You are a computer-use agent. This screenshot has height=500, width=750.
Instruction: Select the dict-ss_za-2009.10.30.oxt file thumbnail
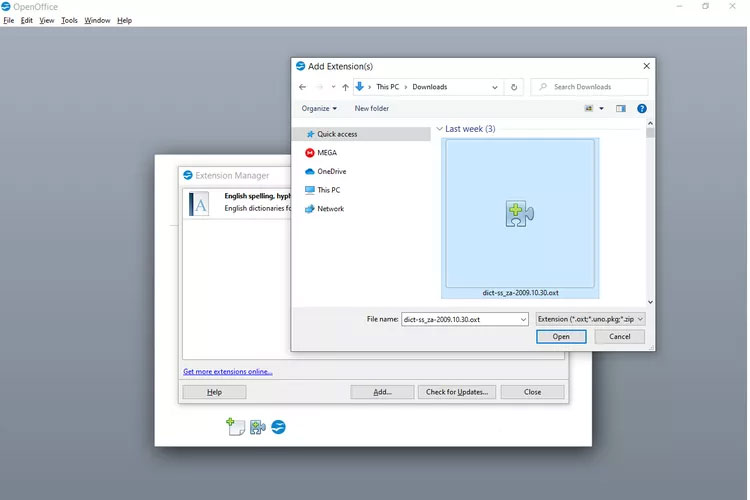[x=520, y=213]
